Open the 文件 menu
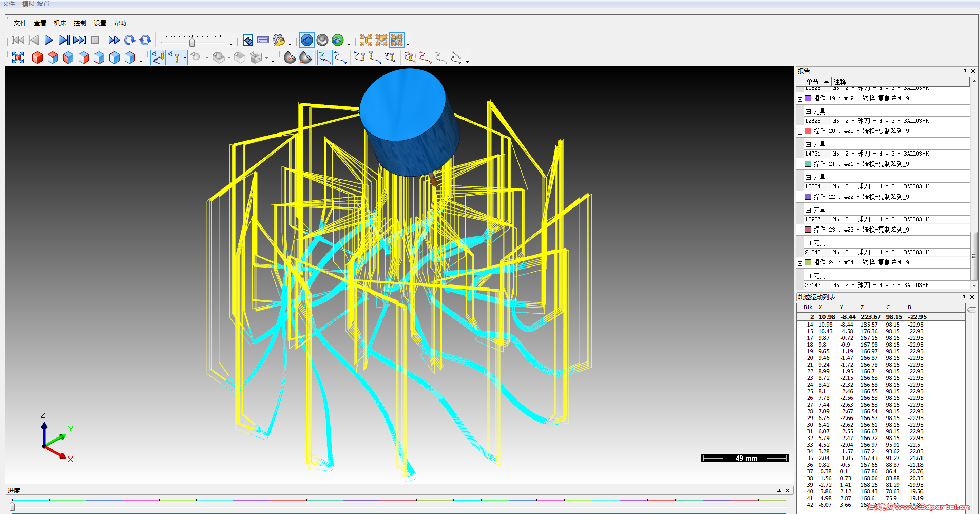The width and height of the screenshot is (980, 514). (x=20, y=23)
